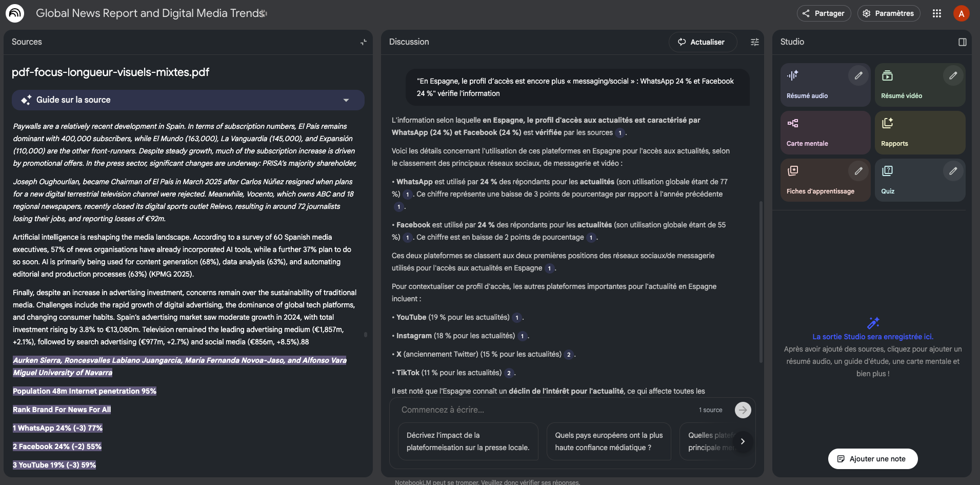Collapse the Sources panel view
The height and width of the screenshot is (485, 980).
tap(363, 42)
